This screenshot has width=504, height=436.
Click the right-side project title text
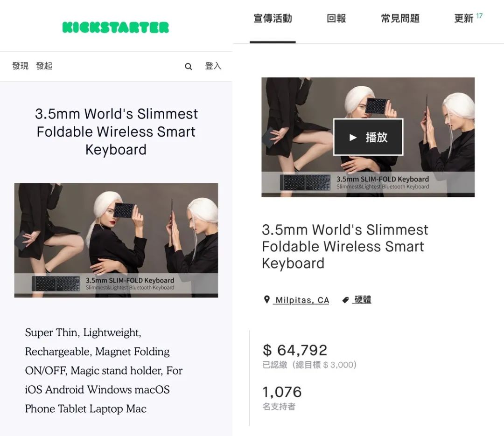point(345,246)
